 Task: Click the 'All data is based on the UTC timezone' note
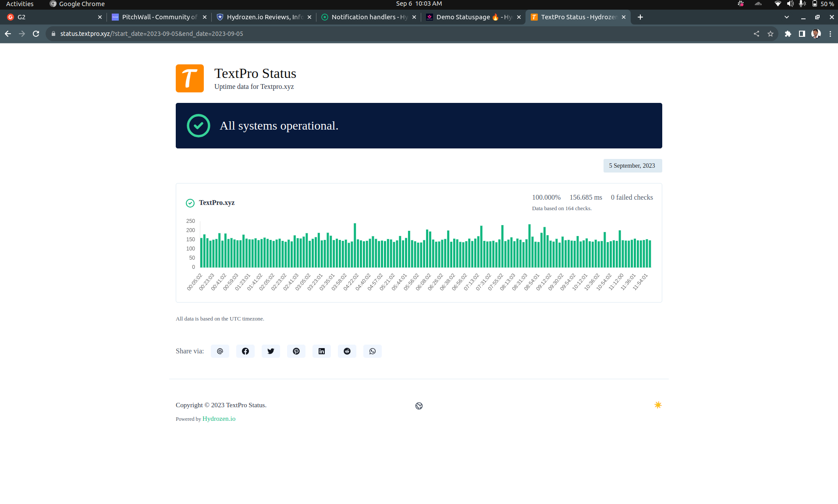pyautogui.click(x=220, y=319)
